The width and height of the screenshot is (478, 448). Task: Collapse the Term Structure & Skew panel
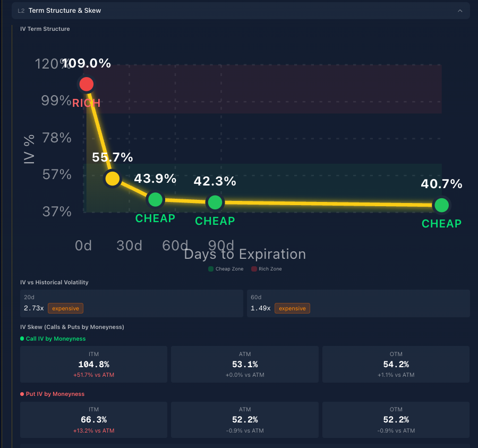pos(461,10)
